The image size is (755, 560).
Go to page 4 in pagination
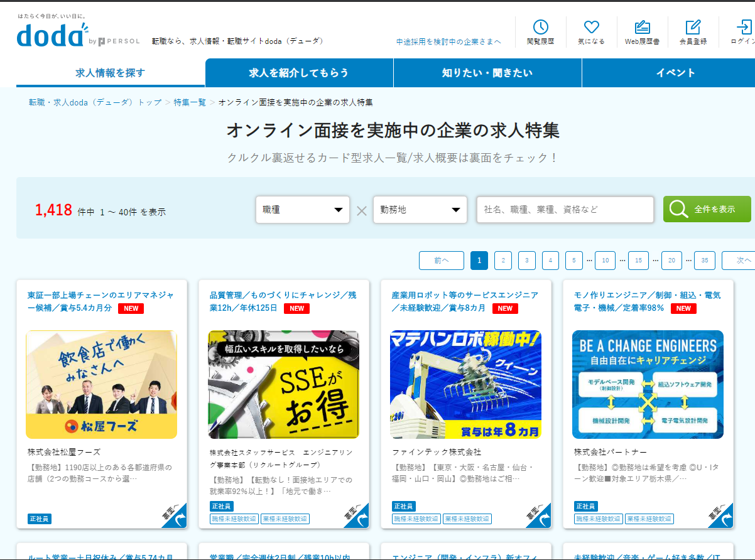550,261
